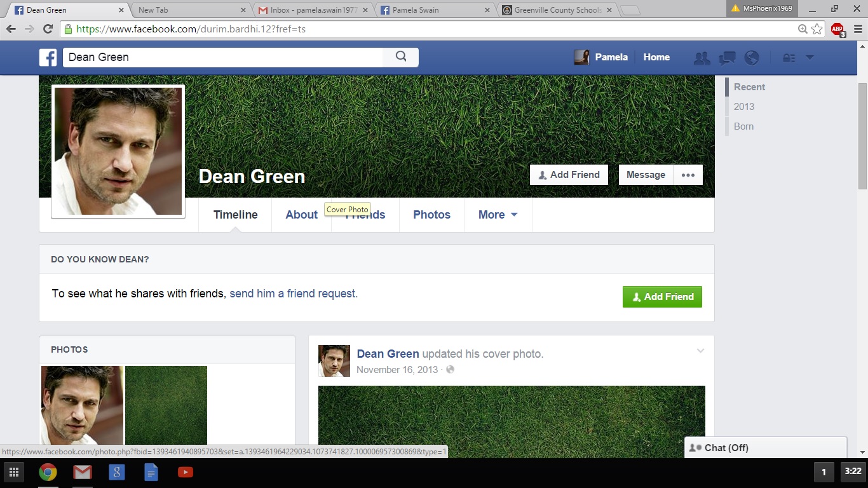Viewport: 868px width, 488px height.
Task: Switch to the Timeline tab
Action: coord(235,215)
